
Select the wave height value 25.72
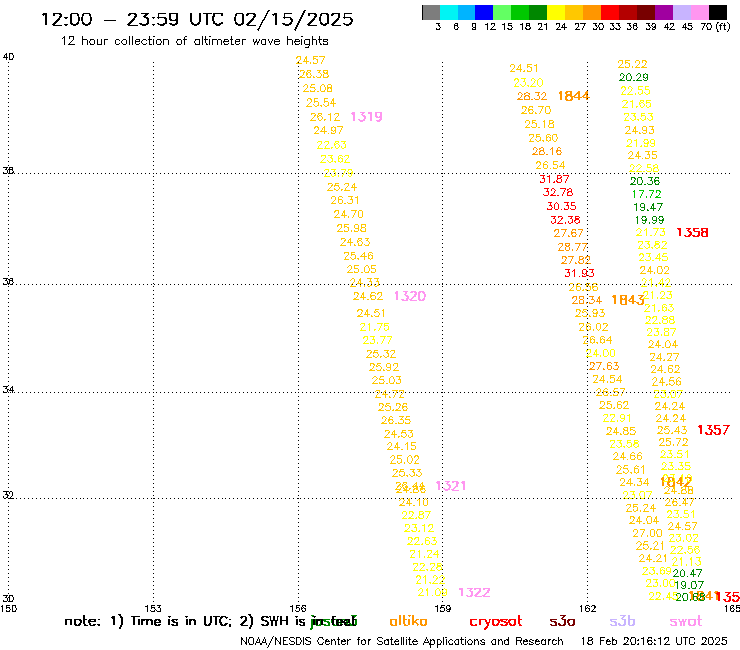pyautogui.click(x=673, y=442)
